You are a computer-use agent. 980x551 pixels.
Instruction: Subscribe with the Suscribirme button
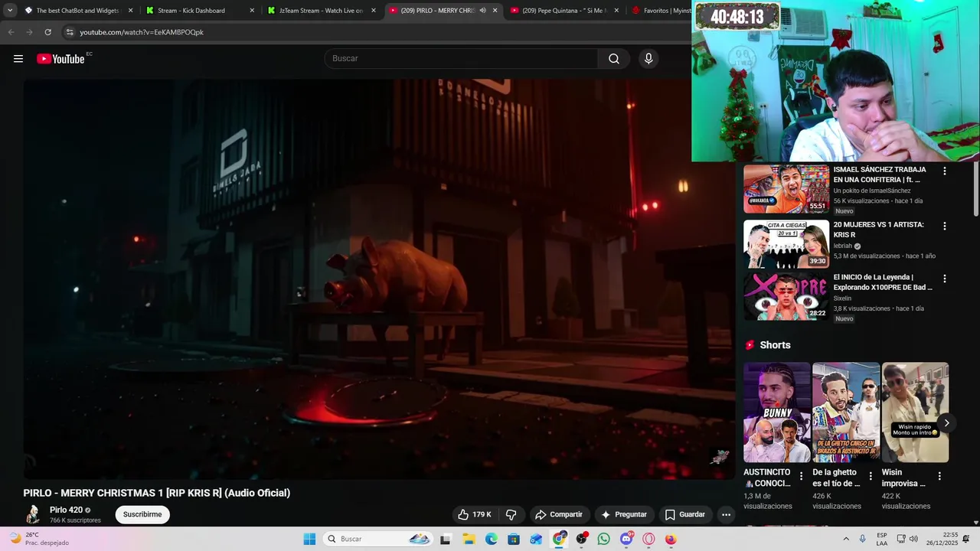tap(142, 514)
